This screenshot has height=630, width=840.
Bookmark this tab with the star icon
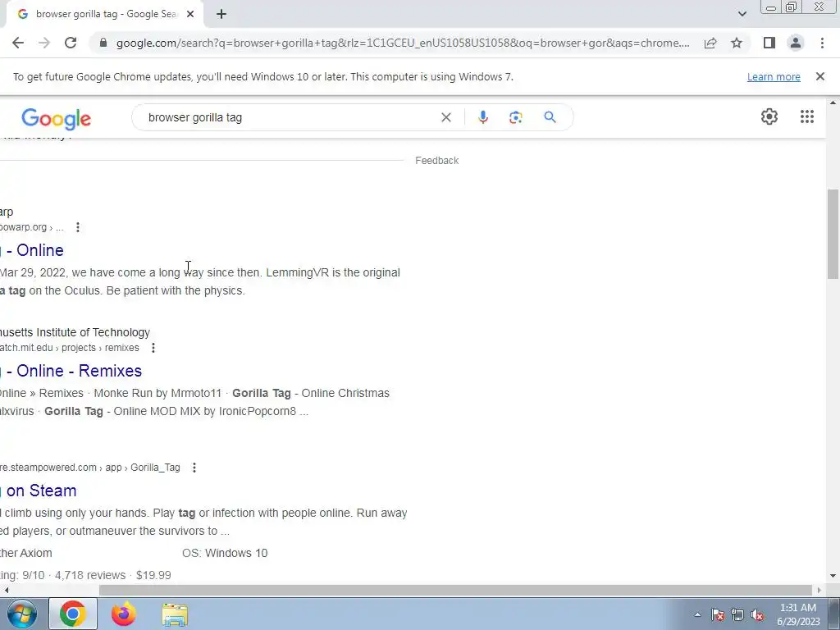[737, 43]
